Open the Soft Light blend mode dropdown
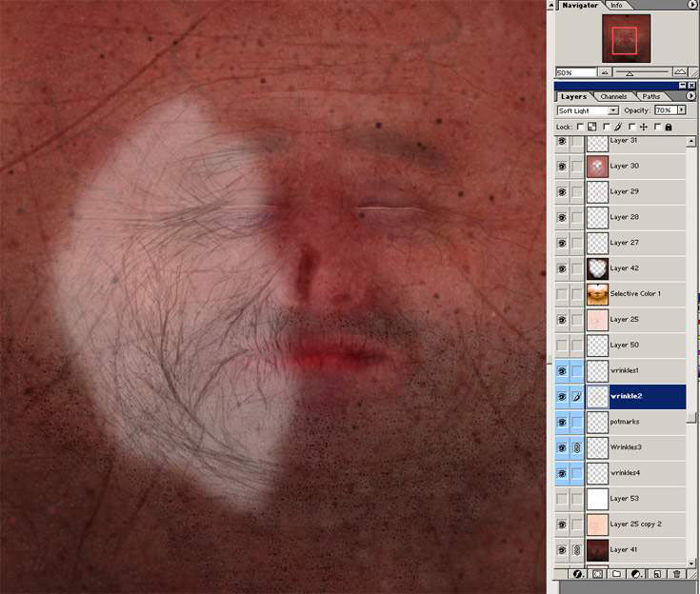Screen dimensions: 700x594 (613, 111)
